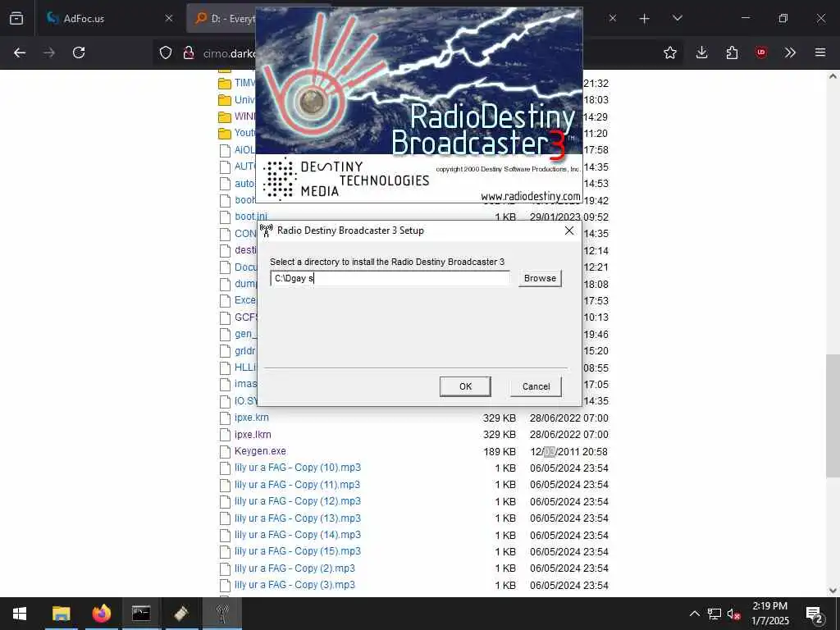Close the AdFoc.us tab
840x630 pixels.
pos(169,18)
